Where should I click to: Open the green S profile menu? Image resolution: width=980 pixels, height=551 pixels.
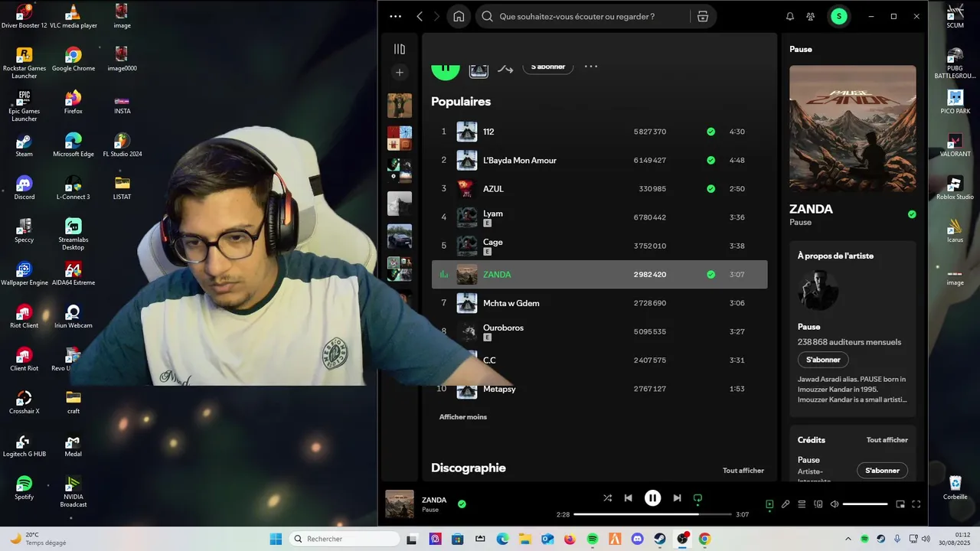point(839,16)
